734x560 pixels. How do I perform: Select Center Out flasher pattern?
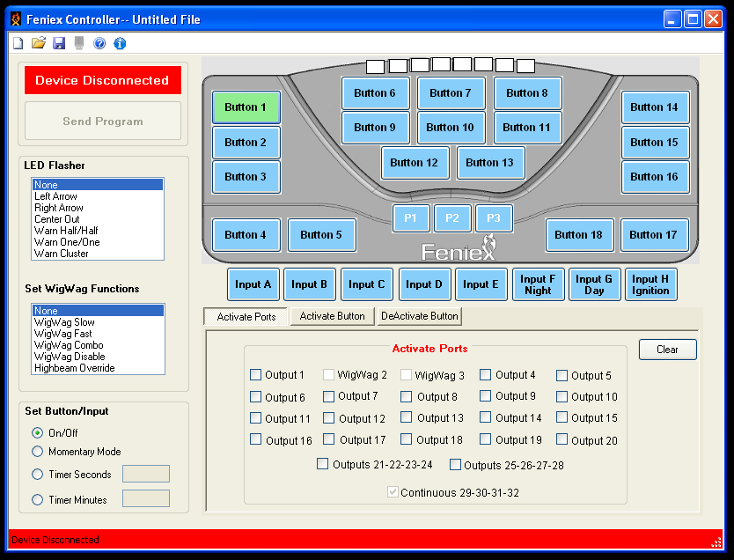[98, 219]
